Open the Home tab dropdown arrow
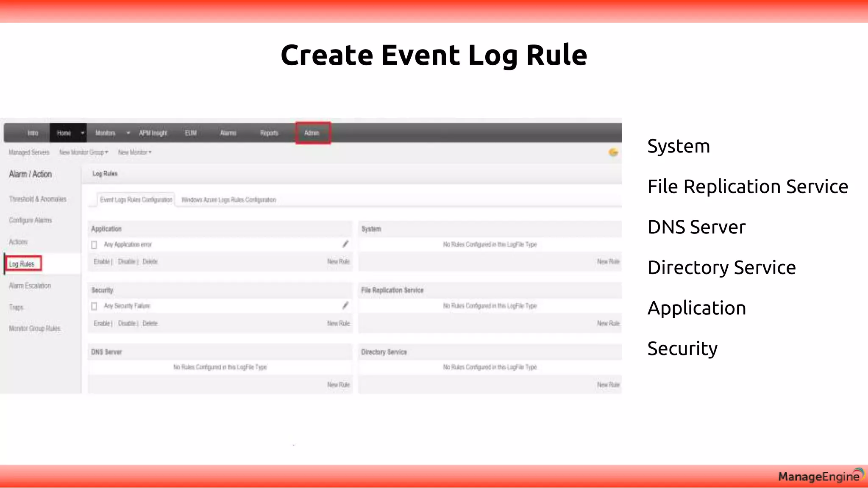Screen dimensions: 868x488 pyautogui.click(x=82, y=133)
